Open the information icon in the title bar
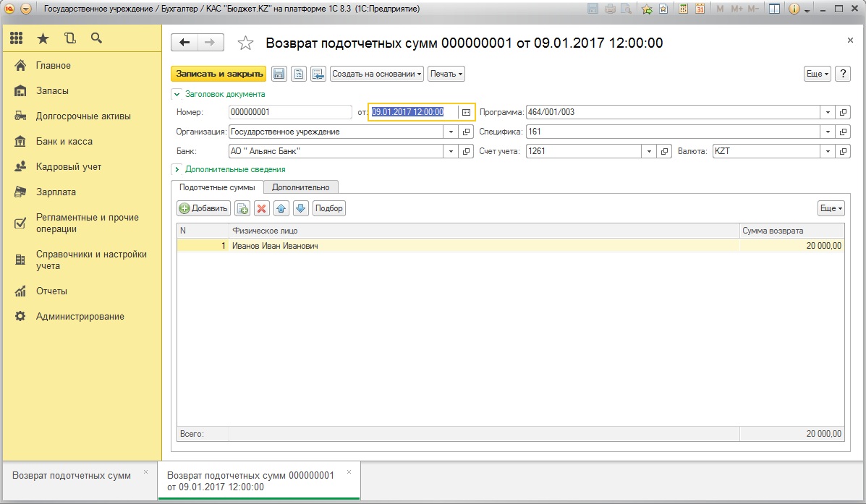The width and height of the screenshot is (866, 504). point(794,9)
